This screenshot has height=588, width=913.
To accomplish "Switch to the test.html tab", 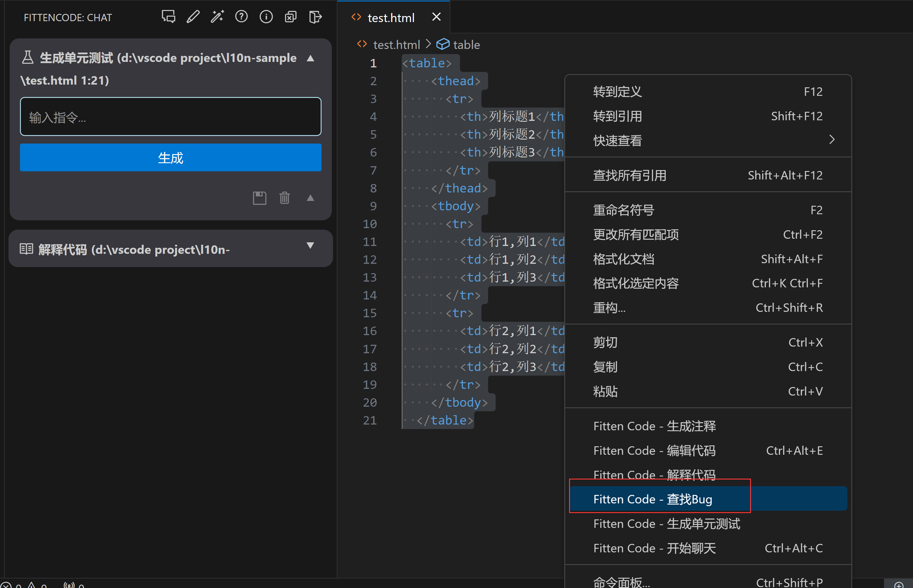I will pos(391,17).
